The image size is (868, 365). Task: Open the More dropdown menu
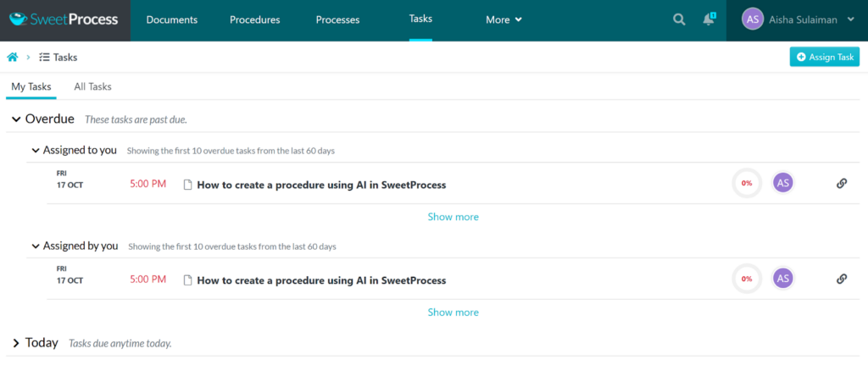point(504,19)
